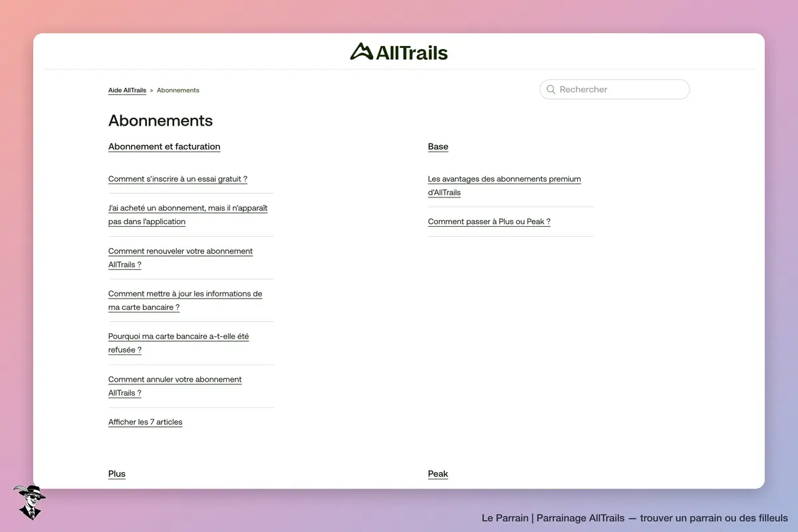
Task: Open article Comment renouveler votre abonnement AllTrails
Action: pos(181,258)
